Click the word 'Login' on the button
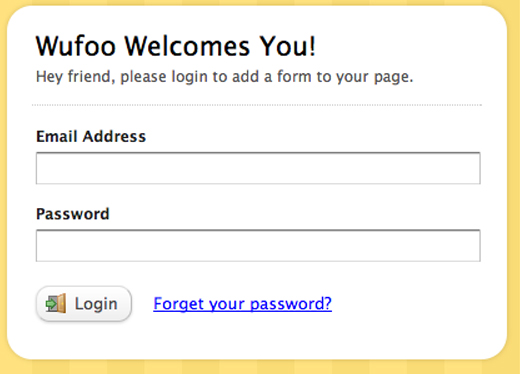The height and width of the screenshot is (374, 520). tap(96, 304)
